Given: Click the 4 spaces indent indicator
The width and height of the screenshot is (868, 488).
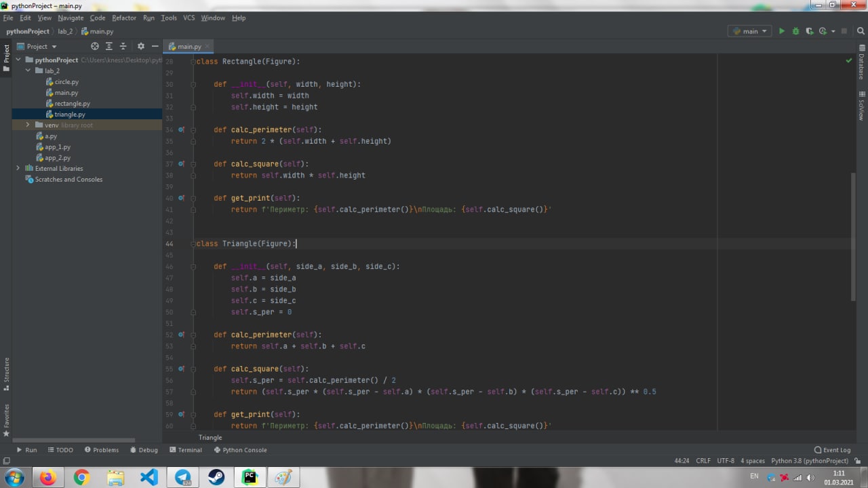Looking at the screenshot, I should 753,460.
